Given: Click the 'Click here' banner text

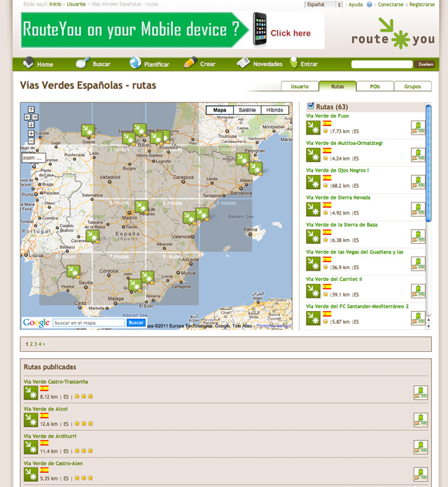Looking at the screenshot, I should (290, 33).
